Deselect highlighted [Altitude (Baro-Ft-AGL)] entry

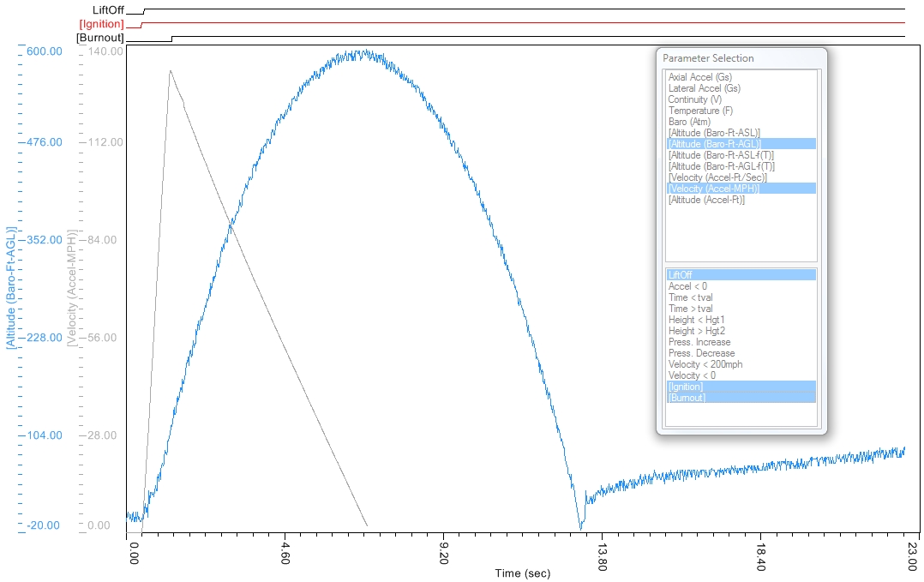(741, 144)
